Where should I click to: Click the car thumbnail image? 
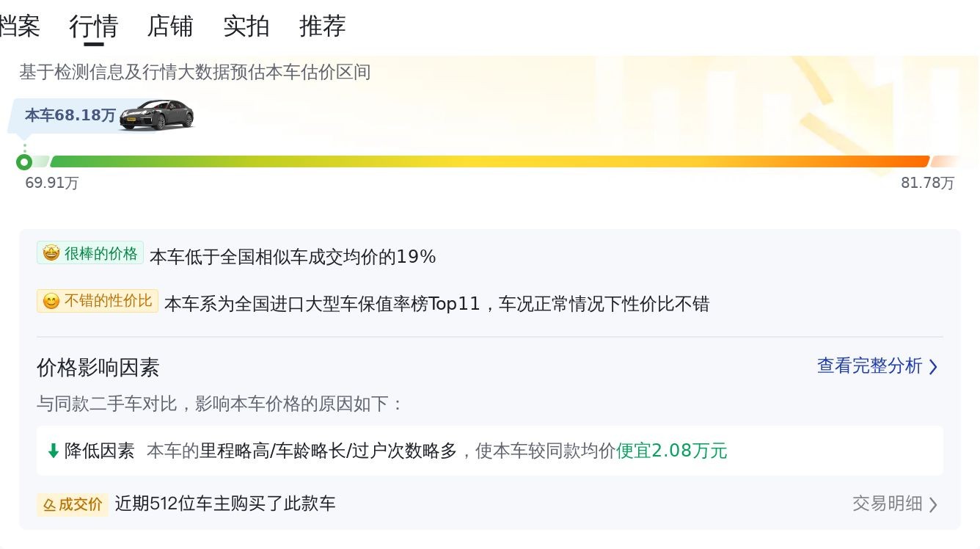pyautogui.click(x=156, y=114)
